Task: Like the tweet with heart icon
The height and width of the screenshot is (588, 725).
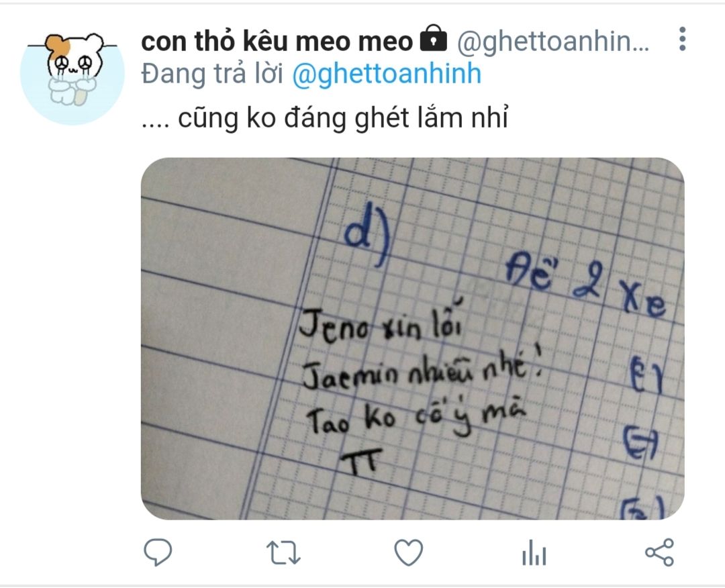Action: (x=408, y=552)
